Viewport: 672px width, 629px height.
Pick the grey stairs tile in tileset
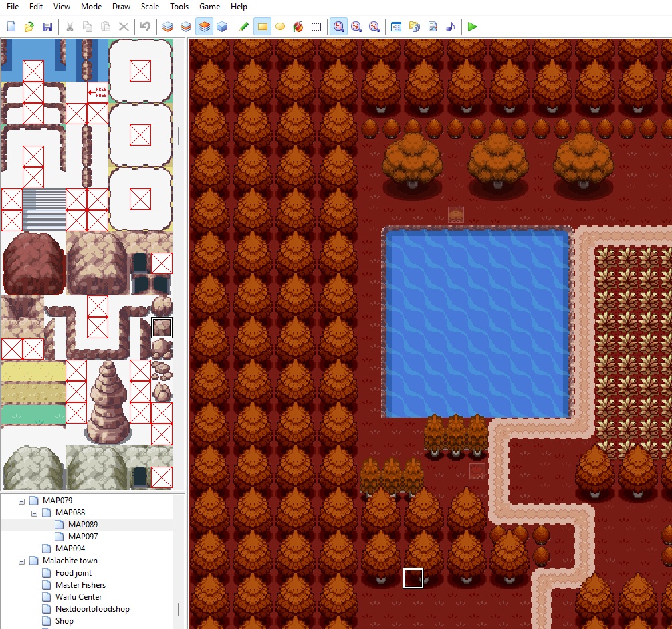44,210
